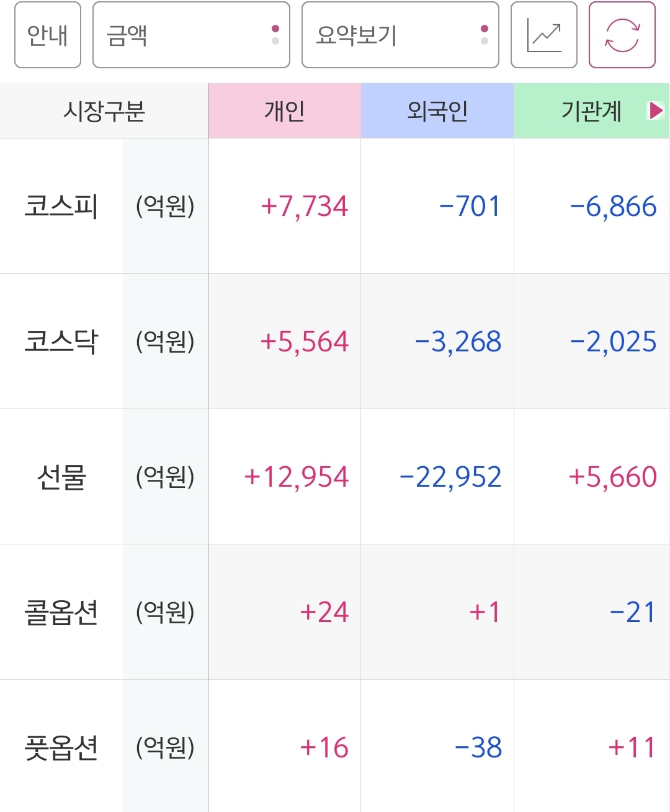Open the line chart view icon
This screenshot has height=812, width=670.
(544, 35)
